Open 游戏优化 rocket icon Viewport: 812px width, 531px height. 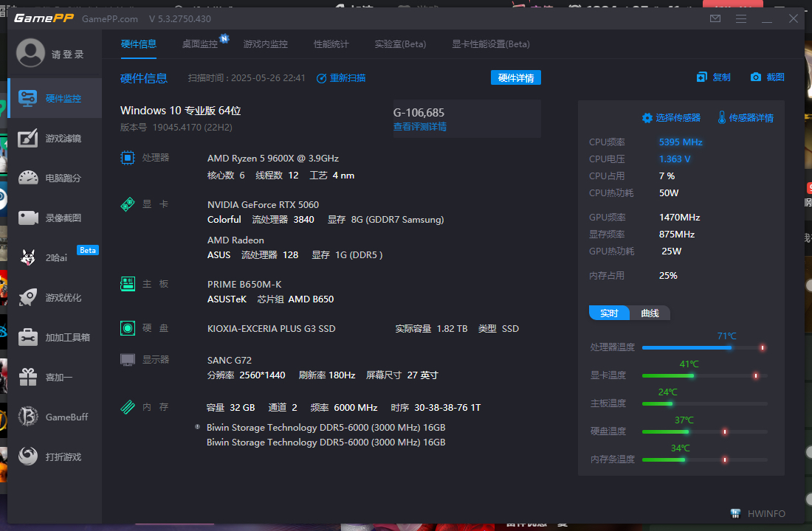[28, 297]
